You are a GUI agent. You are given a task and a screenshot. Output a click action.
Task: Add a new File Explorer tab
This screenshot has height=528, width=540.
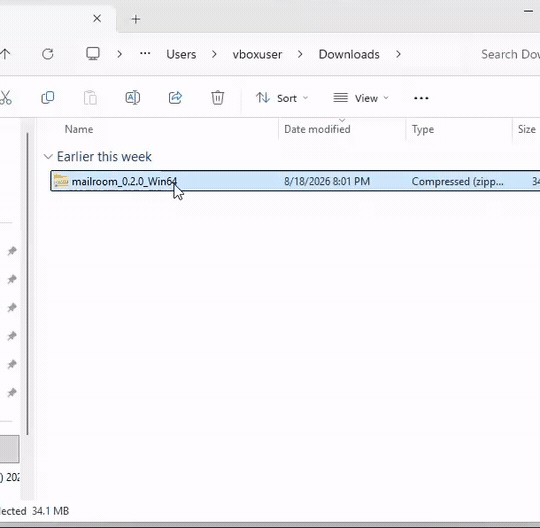point(136,19)
